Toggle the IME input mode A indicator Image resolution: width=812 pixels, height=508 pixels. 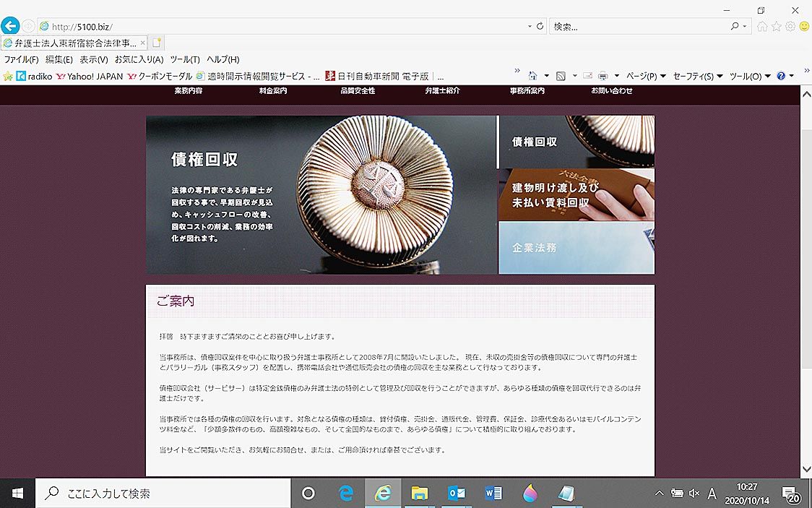point(712,494)
